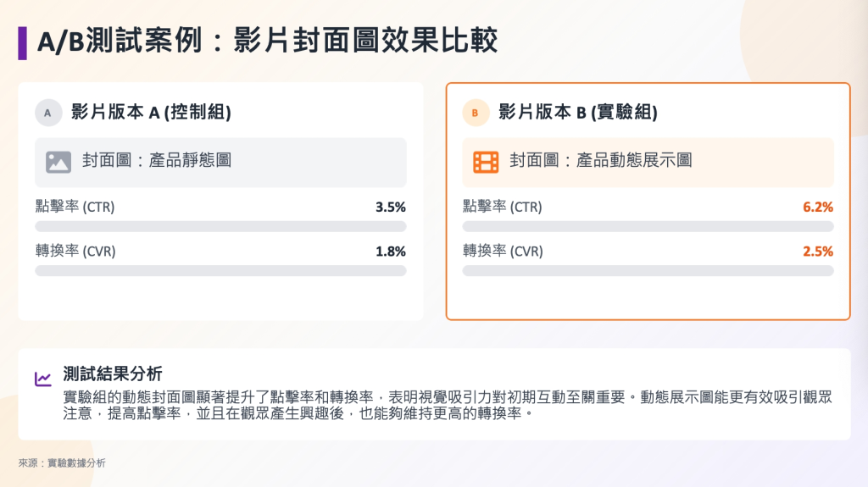
Task: Click the 2.5% conversion rate value
Action: 818,252
